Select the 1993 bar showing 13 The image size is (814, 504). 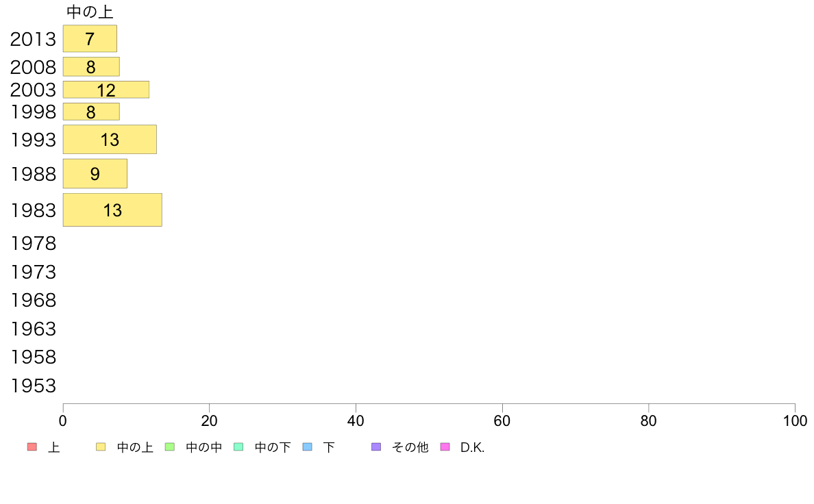pyautogui.click(x=110, y=139)
